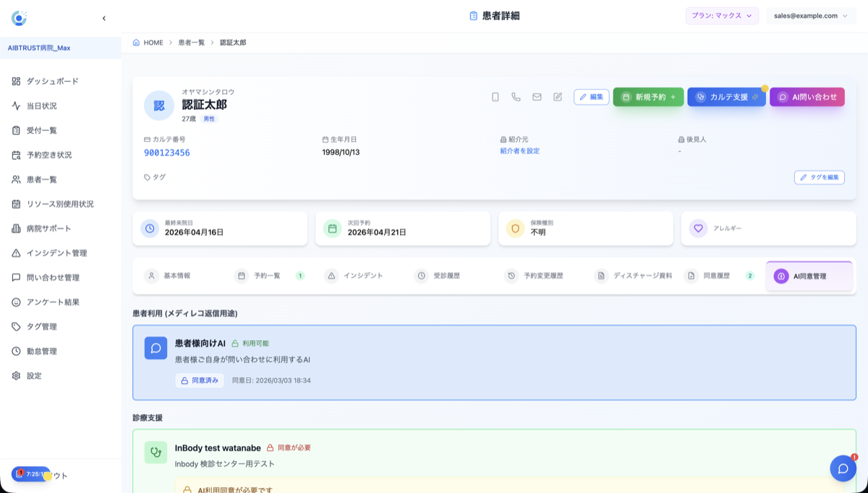This screenshot has height=493, width=868.
Task: Click the 紹介者を設定 link
Action: pyautogui.click(x=519, y=151)
